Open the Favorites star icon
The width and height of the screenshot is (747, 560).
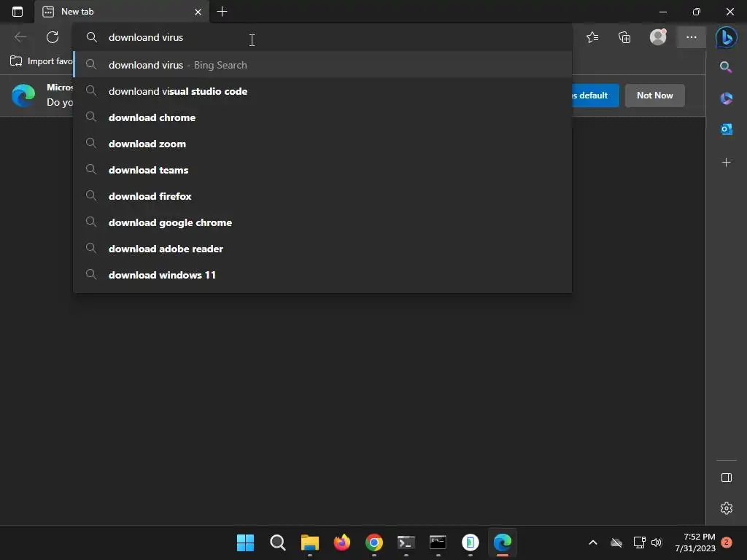[x=592, y=37]
